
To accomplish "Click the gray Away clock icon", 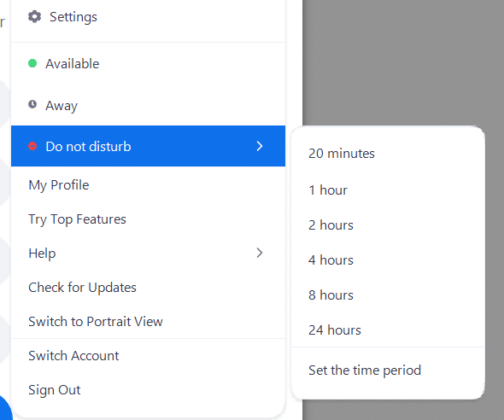I will click(32, 104).
